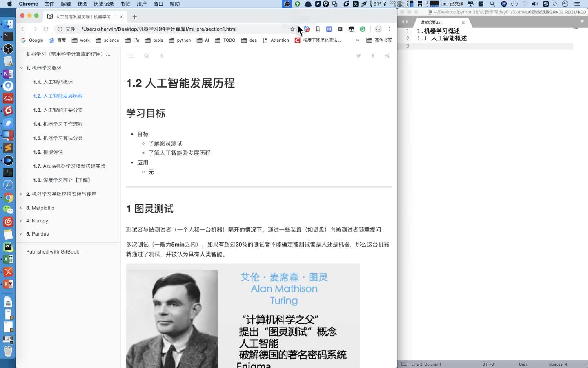The image size is (588, 368).
Task: Share page via Twitter icon
Action: pos(359,56)
